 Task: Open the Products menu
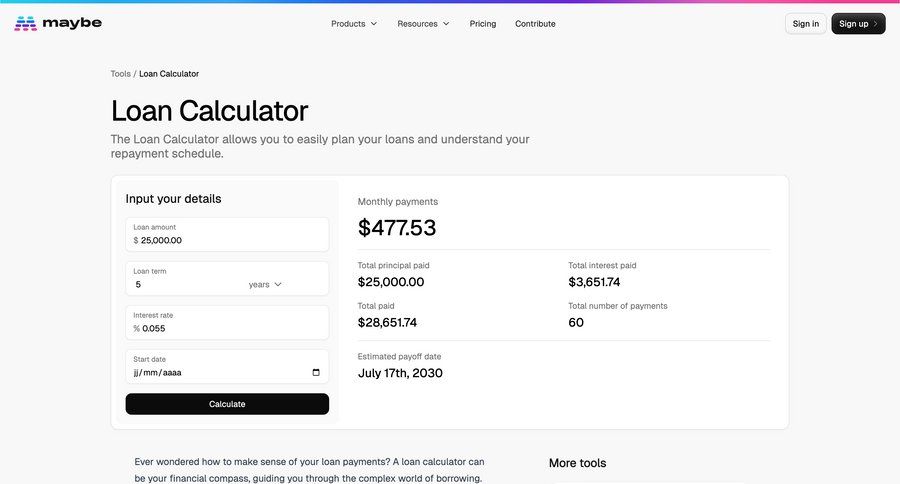pyautogui.click(x=354, y=24)
